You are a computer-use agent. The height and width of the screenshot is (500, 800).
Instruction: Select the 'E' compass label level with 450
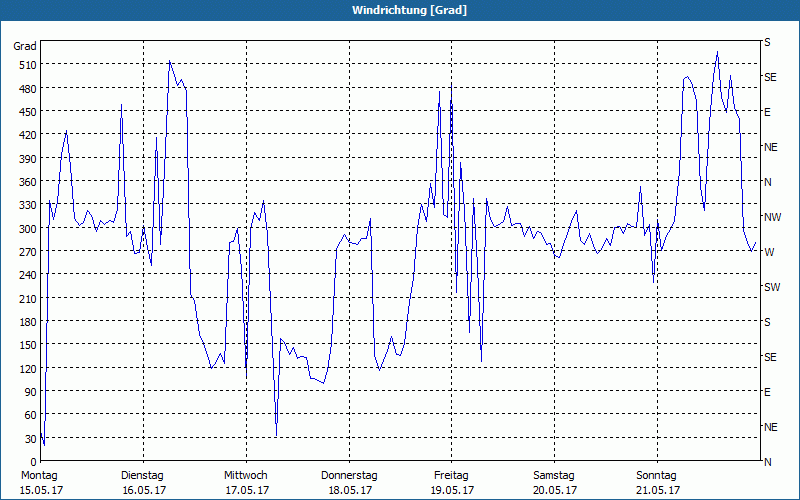(x=767, y=112)
